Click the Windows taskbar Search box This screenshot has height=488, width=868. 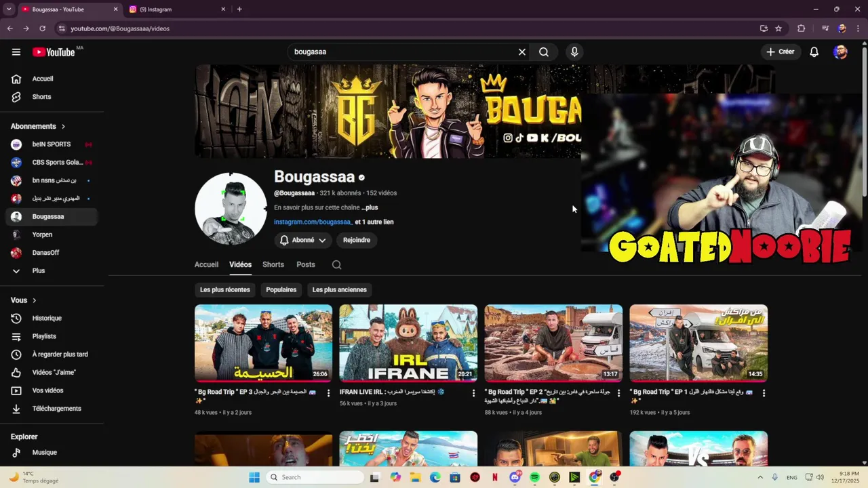point(315,477)
